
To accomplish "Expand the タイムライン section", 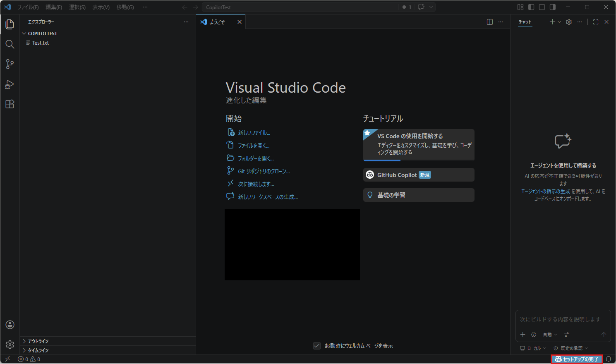I will (x=38, y=350).
